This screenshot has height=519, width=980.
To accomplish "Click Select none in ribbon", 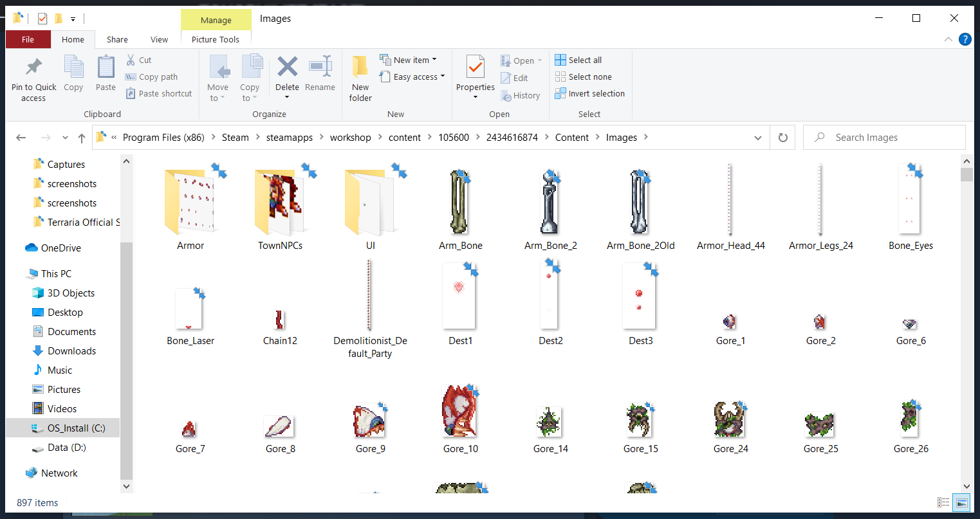I will [x=584, y=77].
